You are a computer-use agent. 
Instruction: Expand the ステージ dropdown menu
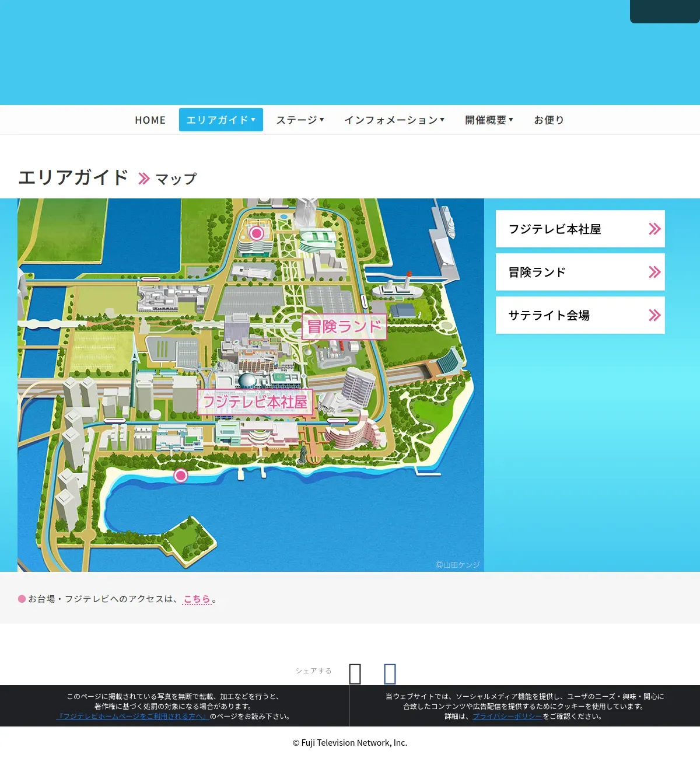click(x=300, y=120)
